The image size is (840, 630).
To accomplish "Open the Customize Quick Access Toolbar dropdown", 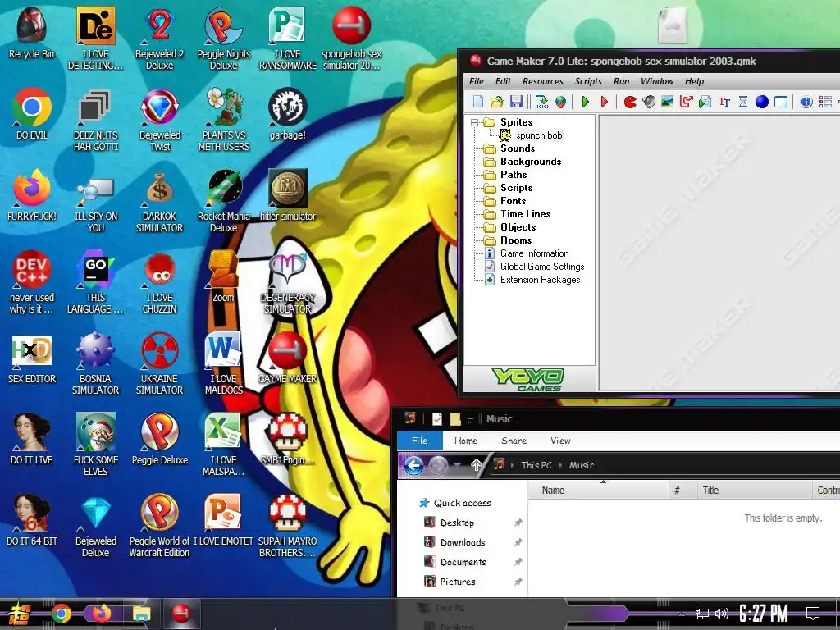I will 470,419.
